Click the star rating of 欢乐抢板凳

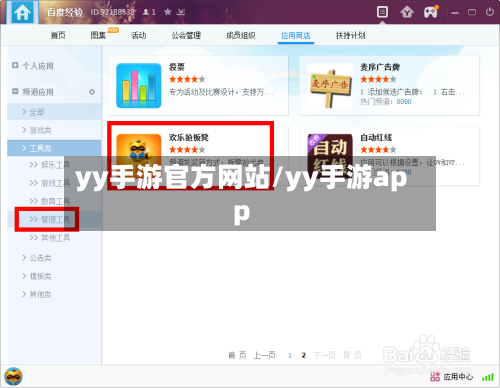tap(187, 150)
